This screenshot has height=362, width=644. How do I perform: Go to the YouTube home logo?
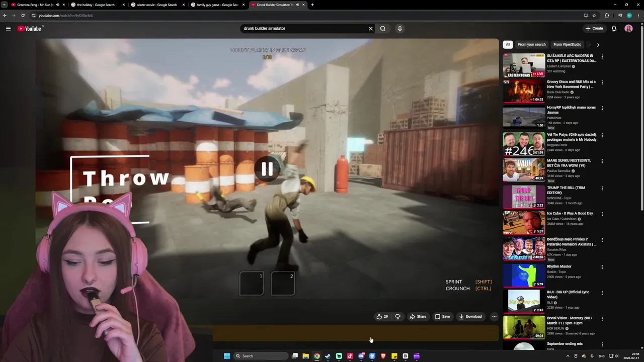click(30, 29)
